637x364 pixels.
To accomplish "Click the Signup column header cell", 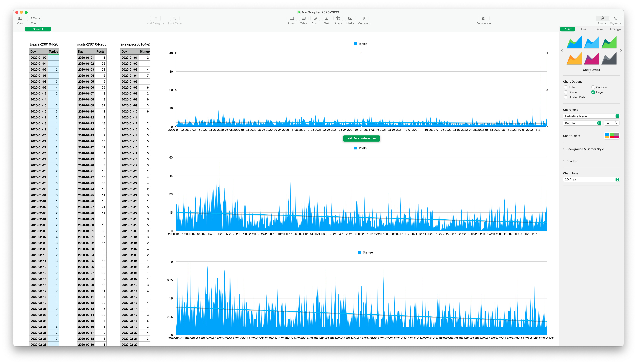I will click(x=144, y=51).
